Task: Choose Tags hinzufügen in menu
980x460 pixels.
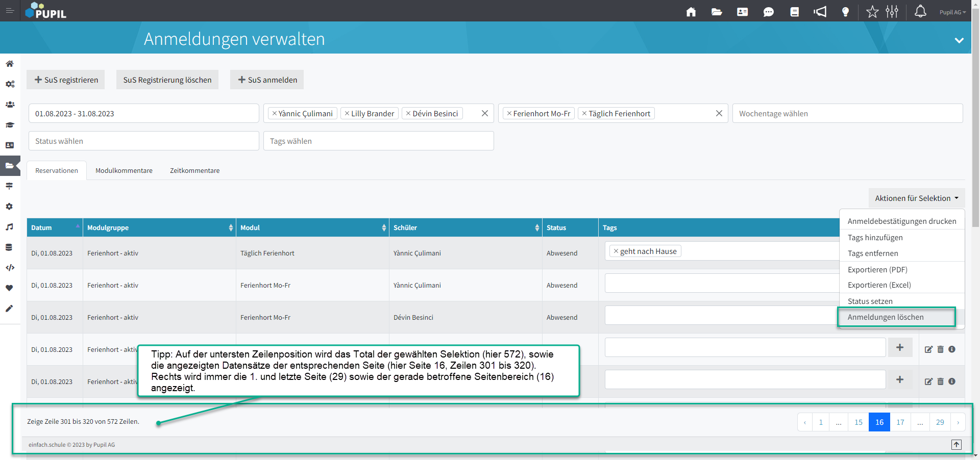Action: [x=902, y=237]
